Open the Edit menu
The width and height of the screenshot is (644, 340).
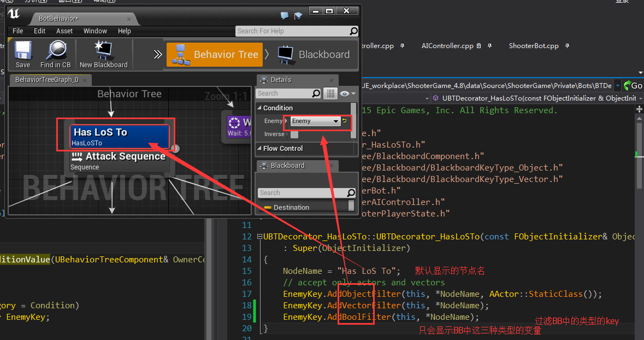pos(39,31)
